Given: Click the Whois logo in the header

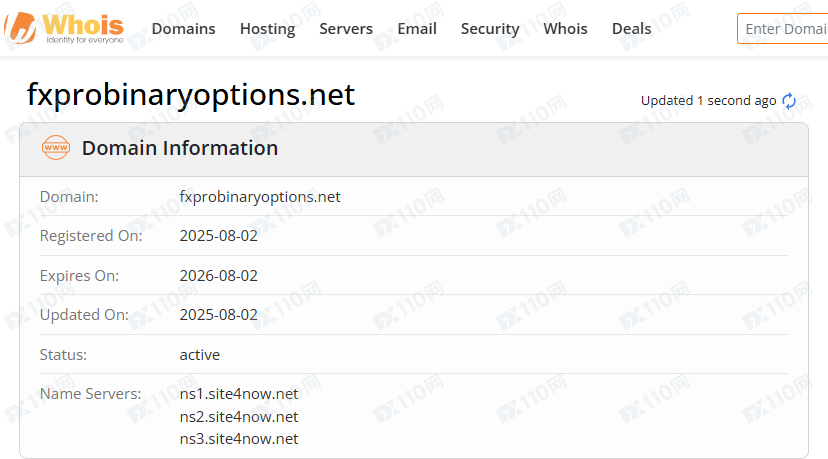Looking at the screenshot, I should (x=65, y=27).
